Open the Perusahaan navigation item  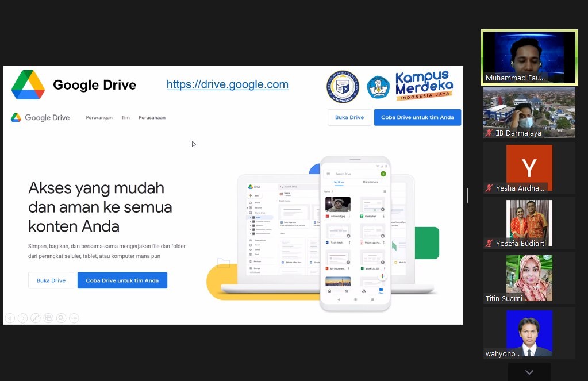(x=152, y=117)
